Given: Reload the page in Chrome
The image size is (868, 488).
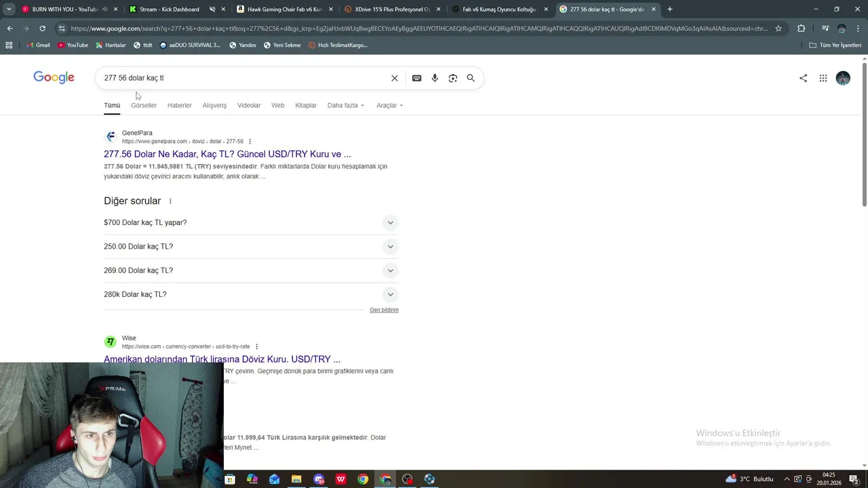Looking at the screenshot, I should click(42, 28).
